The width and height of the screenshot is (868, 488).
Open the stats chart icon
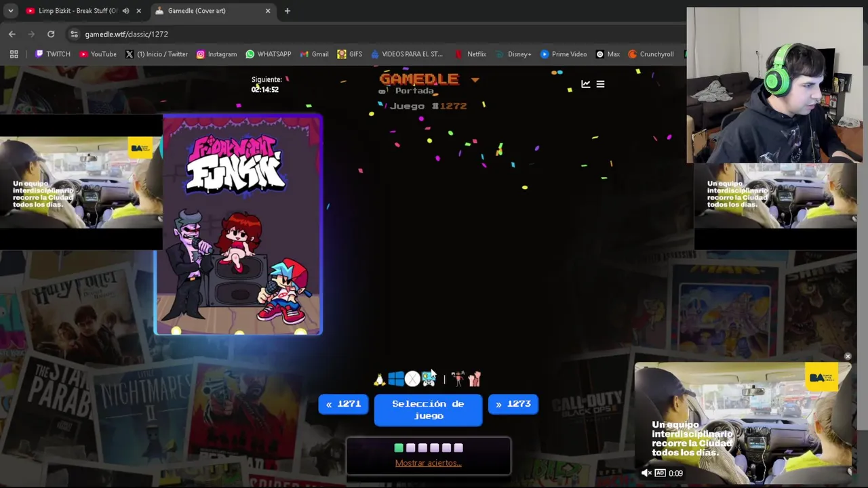(586, 84)
